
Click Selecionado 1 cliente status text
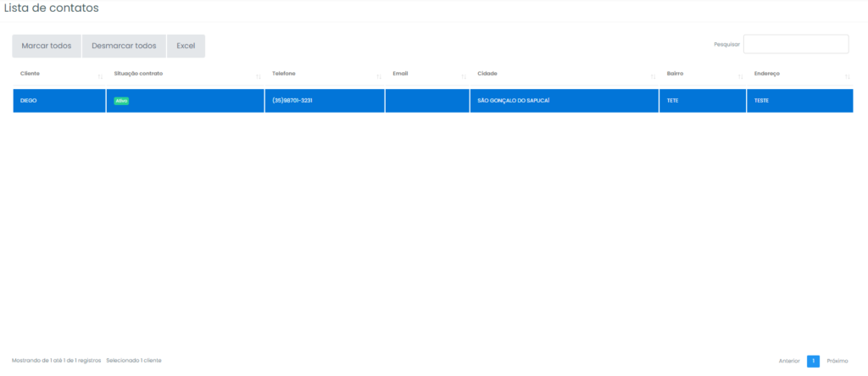coord(134,361)
